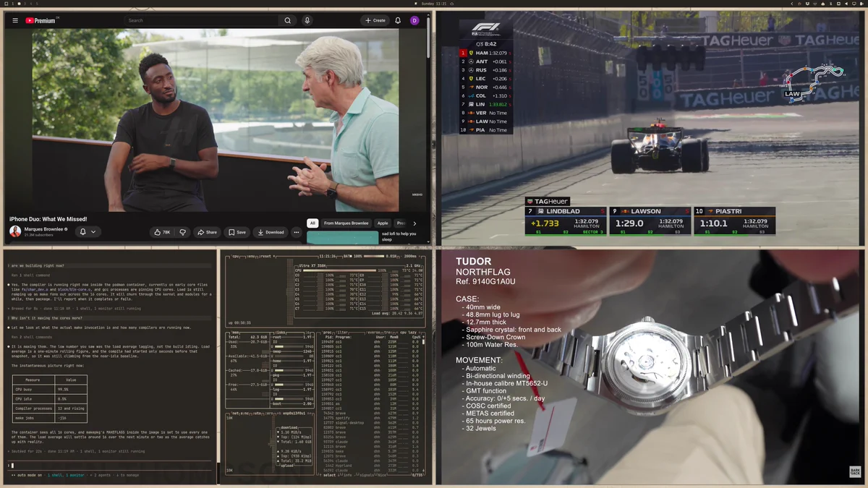This screenshot has width=868, height=488.
Task: Open the 'sad lofi to help you sleep' thumbnail
Action: click(343, 237)
